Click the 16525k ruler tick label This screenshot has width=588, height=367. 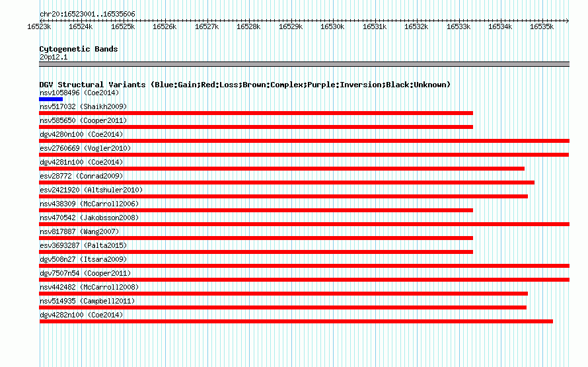tap(123, 26)
